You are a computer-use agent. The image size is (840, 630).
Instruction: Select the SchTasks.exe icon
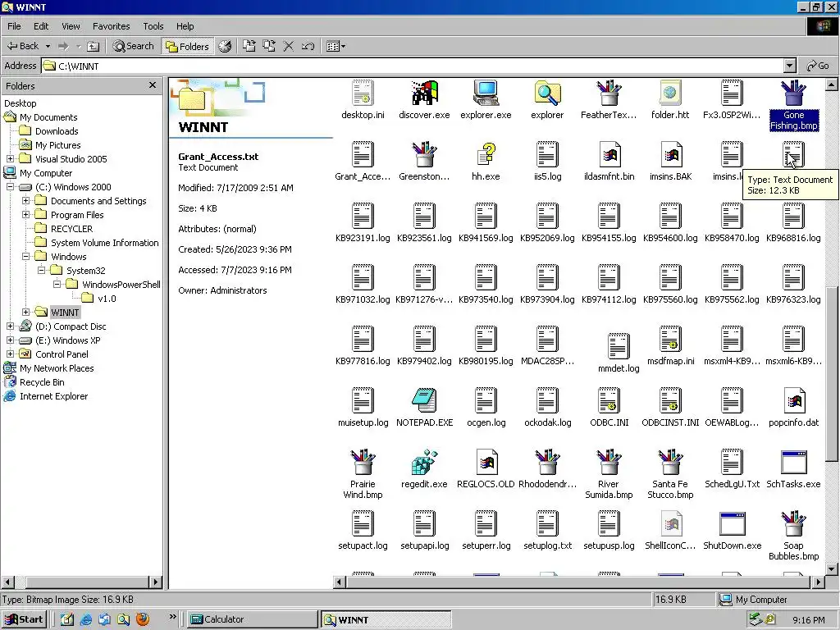pyautogui.click(x=793, y=462)
